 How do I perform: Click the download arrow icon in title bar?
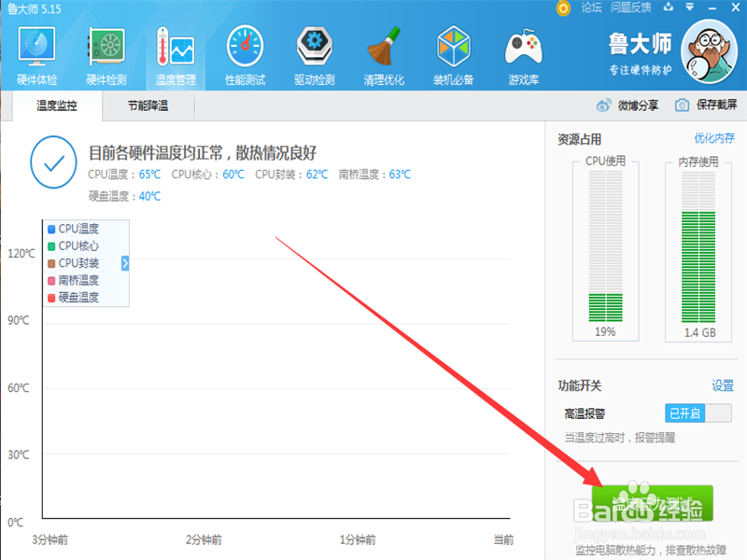coord(669,7)
